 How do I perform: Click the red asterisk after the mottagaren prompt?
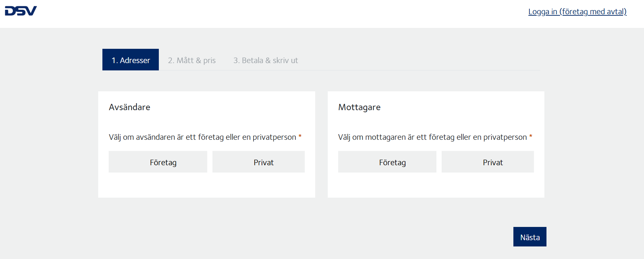coord(531,136)
